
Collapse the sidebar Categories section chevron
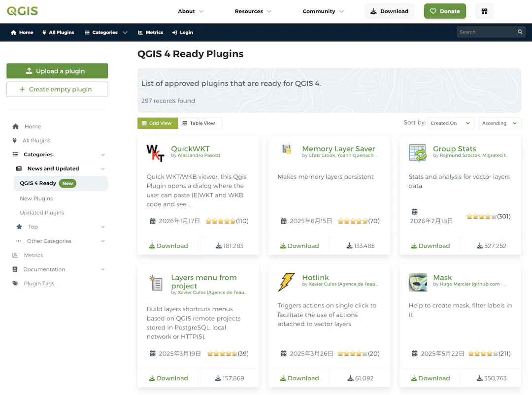click(x=103, y=155)
